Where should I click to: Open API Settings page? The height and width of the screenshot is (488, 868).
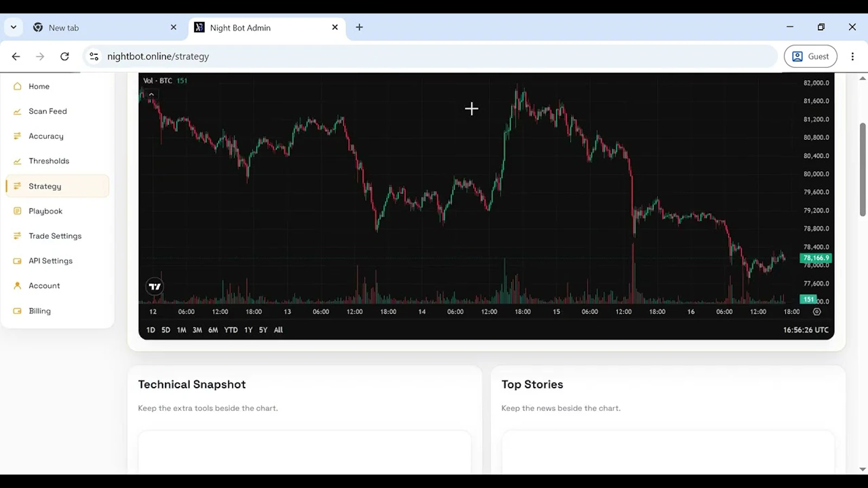point(58,261)
